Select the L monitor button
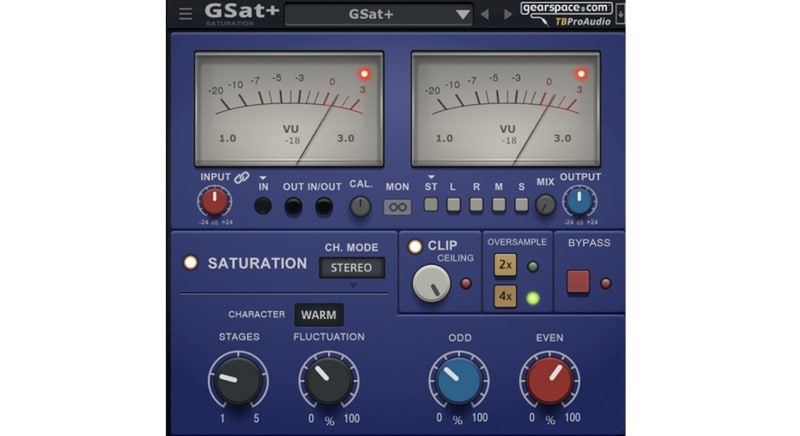The height and width of the screenshot is (436, 800). 454,205
